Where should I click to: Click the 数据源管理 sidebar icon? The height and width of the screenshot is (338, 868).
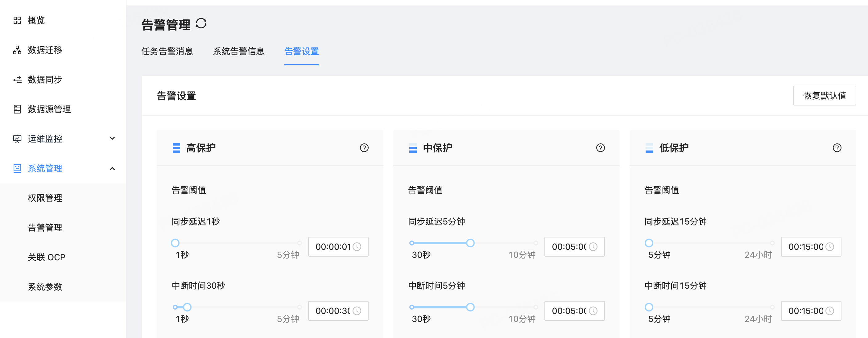pos(17,109)
